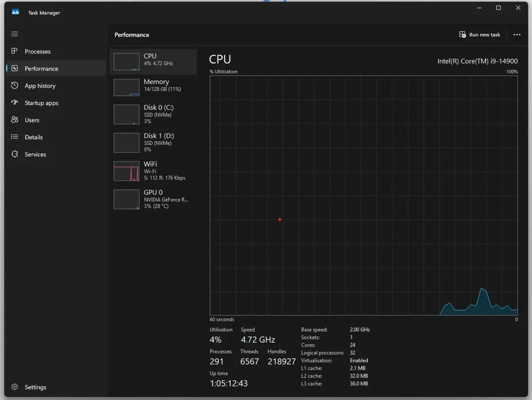Click the Run new task button

(480, 35)
